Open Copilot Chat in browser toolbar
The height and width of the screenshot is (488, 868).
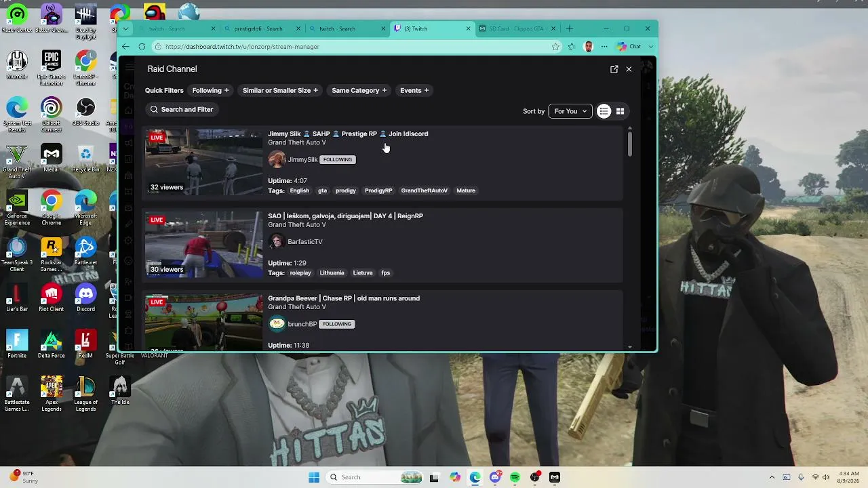coord(629,47)
